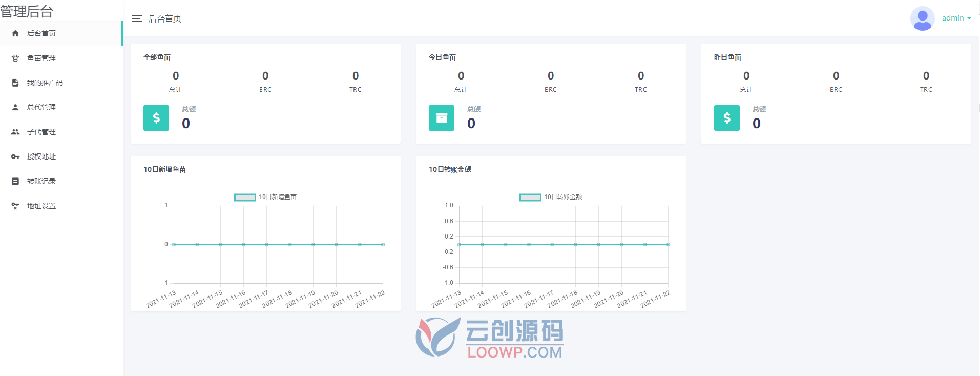The height and width of the screenshot is (376, 980).
Task: Click the dollar icon in 昨日鱼苗 card
Action: [727, 118]
